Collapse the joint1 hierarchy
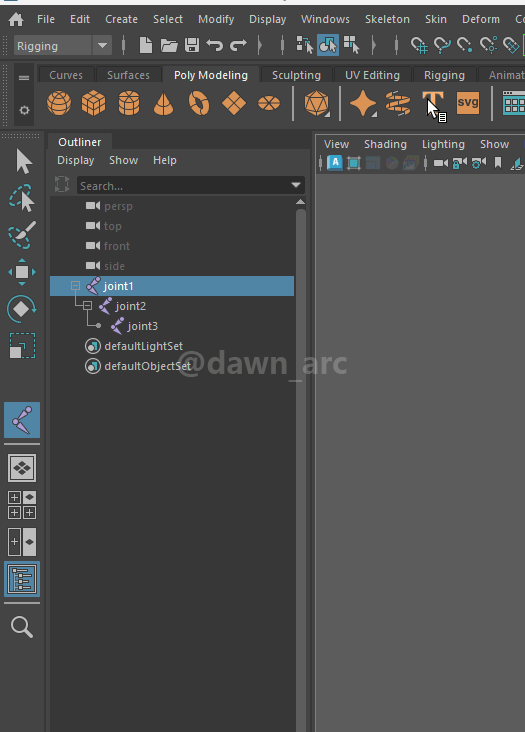Viewport: 525px width, 732px height. [75, 285]
